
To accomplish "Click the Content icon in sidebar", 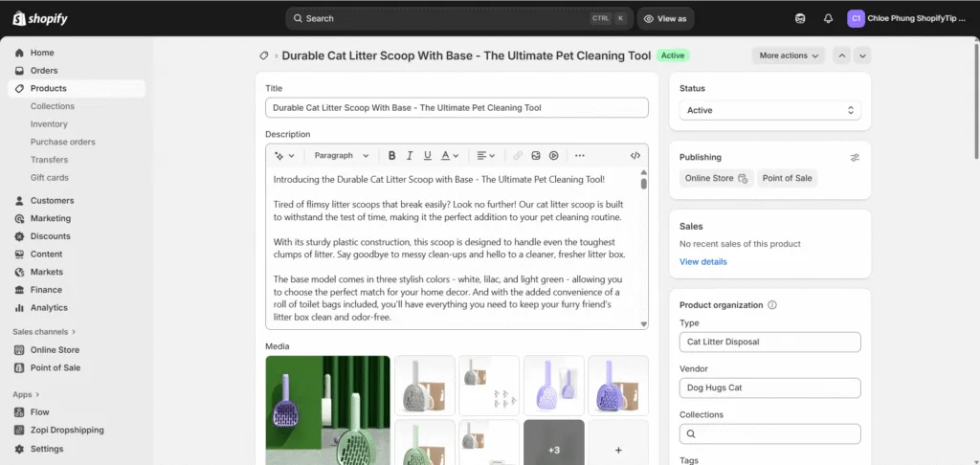I will (x=19, y=255).
